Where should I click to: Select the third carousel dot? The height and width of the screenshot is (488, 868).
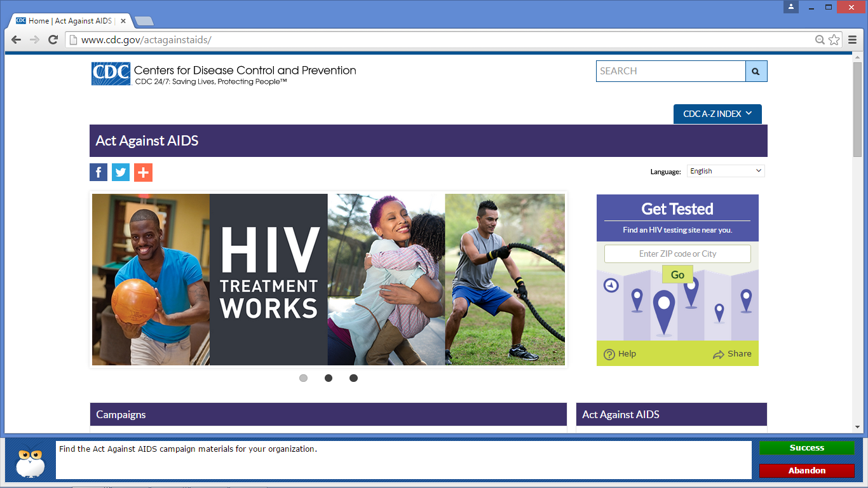click(353, 378)
